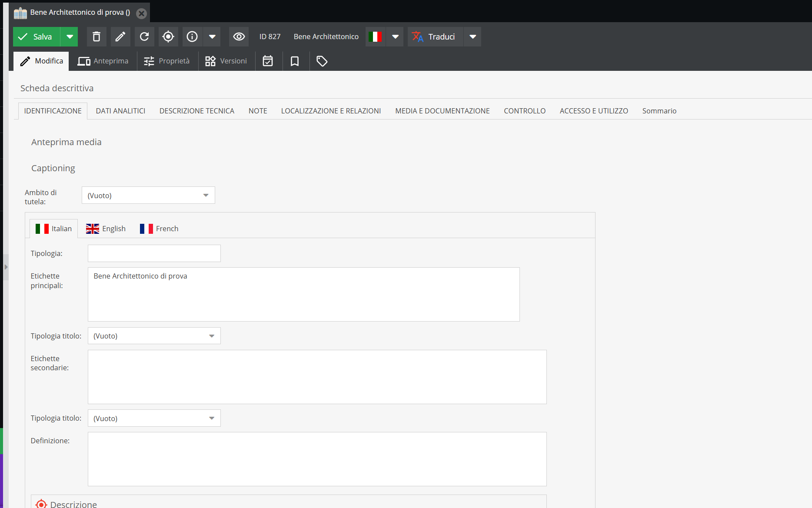Screen dimensions: 812x508
Task: Click the calendar schedule icon tab
Action: click(x=268, y=61)
